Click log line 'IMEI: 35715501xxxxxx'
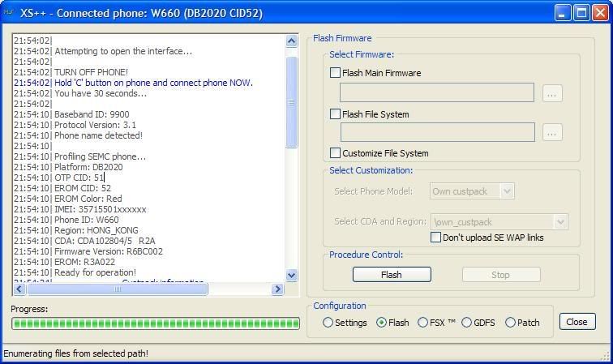The height and width of the screenshot is (364, 613). 101,210
